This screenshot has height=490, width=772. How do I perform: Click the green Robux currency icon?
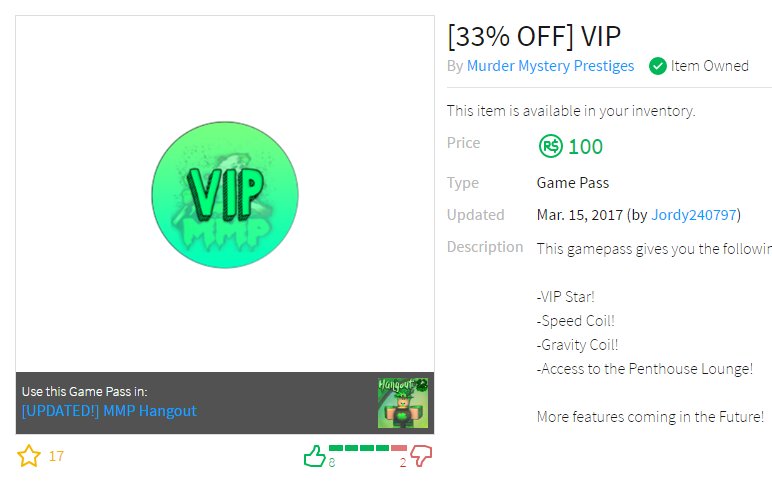coord(550,146)
